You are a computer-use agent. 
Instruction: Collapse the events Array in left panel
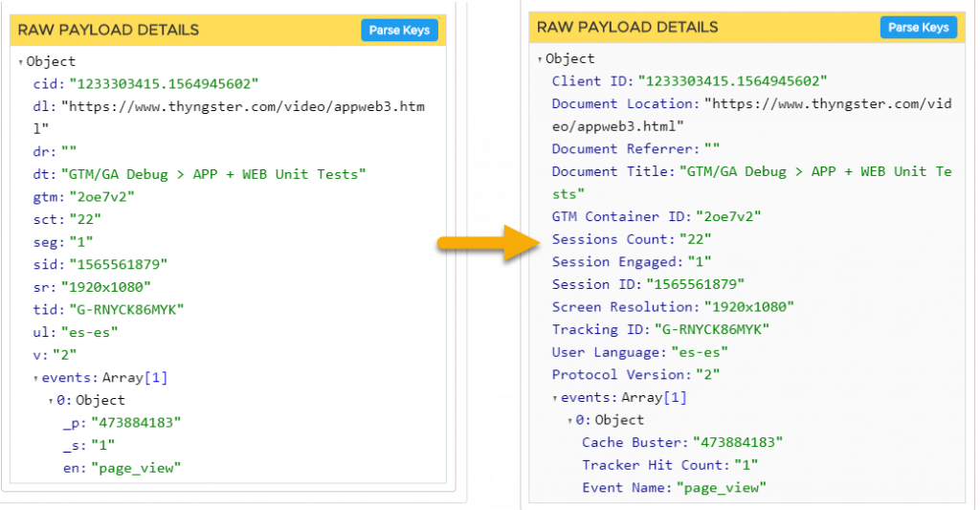click(x=35, y=379)
